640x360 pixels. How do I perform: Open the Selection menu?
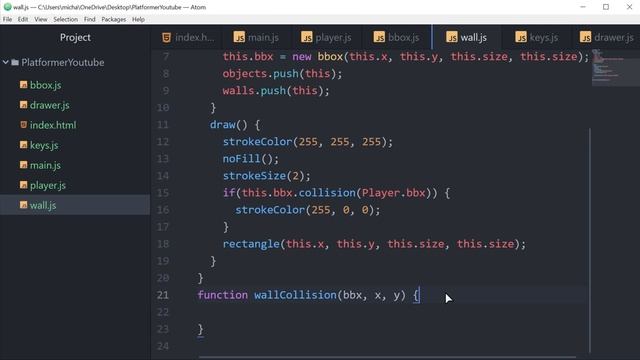[65, 19]
